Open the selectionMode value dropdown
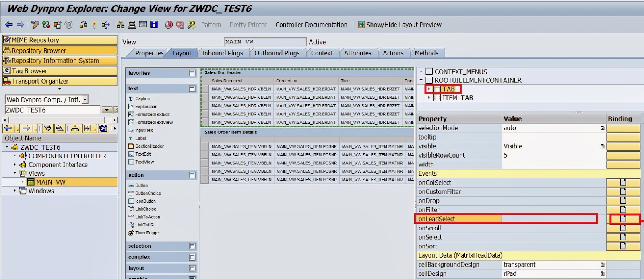The image size is (644, 279). click(x=602, y=128)
